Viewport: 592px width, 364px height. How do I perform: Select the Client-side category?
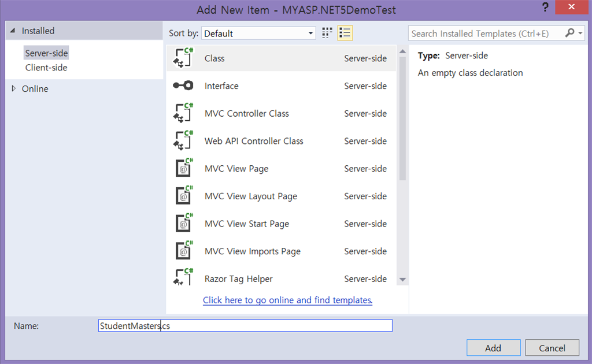(x=46, y=68)
